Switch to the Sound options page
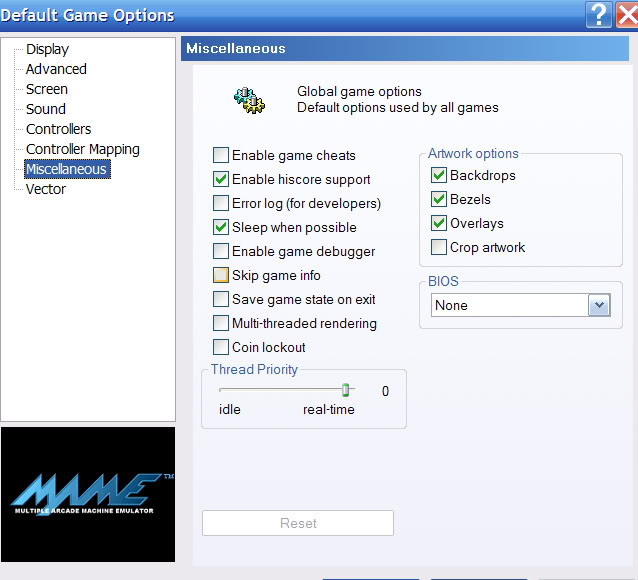This screenshot has height=580, width=638. pyautogui.click(x=46, y=109)
